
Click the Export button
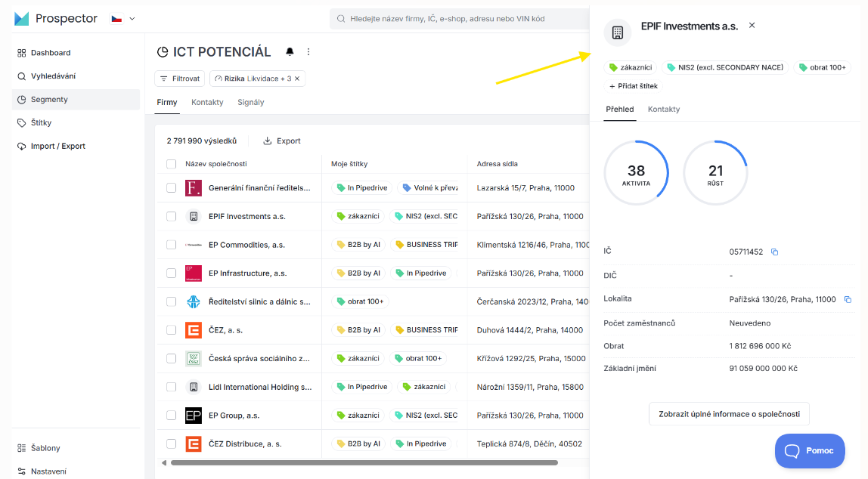pos(282,141)
